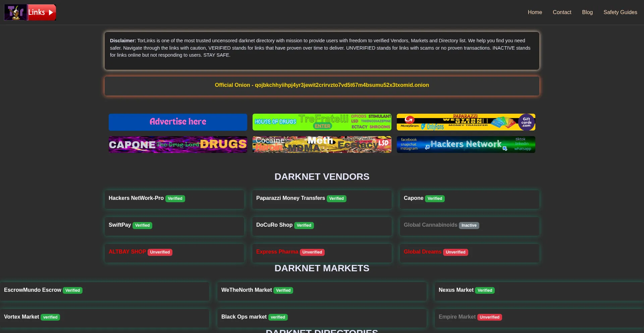Open the Safety Guides page
The image size is (644, 333).
click(x=620, y=12)
